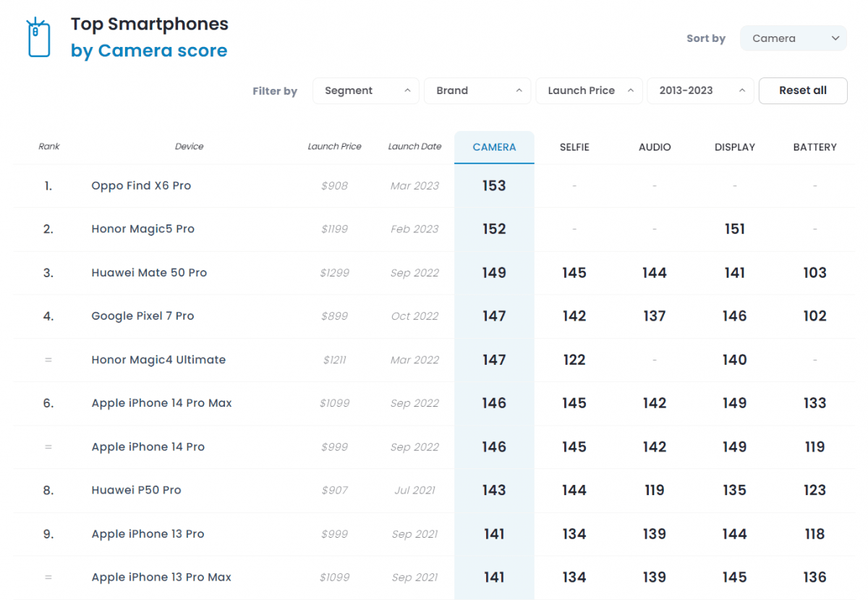Select the CAMERA column tab
The width and height of the screenshot is (868, 600).
pyautogui.click(x=494, y=147)
